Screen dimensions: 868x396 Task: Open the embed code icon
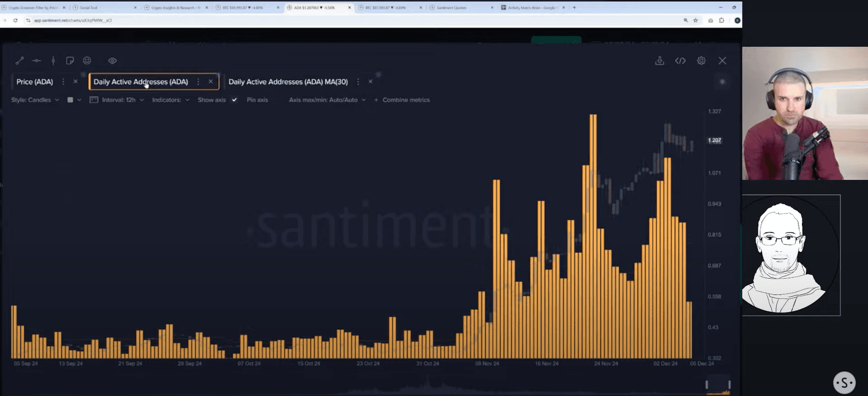click(680, 61)
